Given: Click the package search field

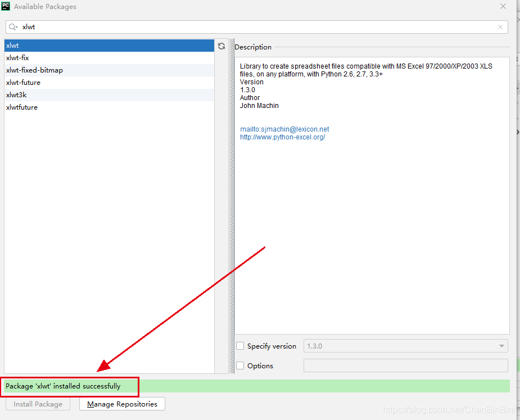Looking at the screenshot, I should [x=256, y=27].
